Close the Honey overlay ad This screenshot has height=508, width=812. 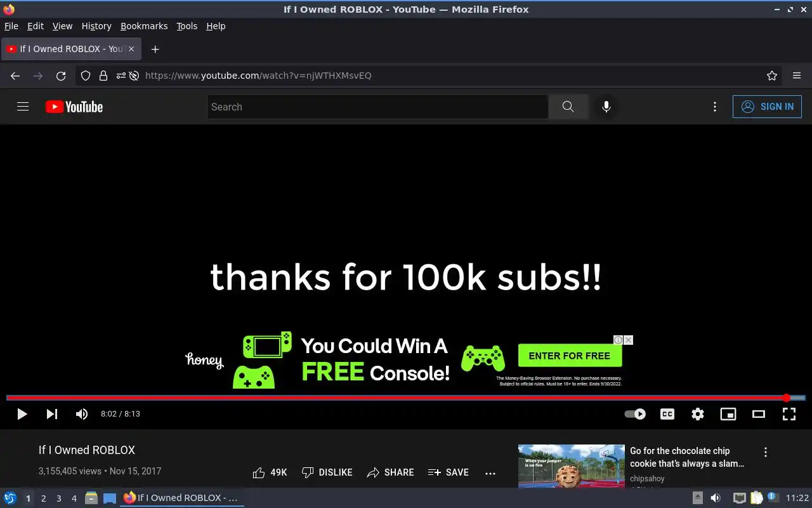pos(628,340)
